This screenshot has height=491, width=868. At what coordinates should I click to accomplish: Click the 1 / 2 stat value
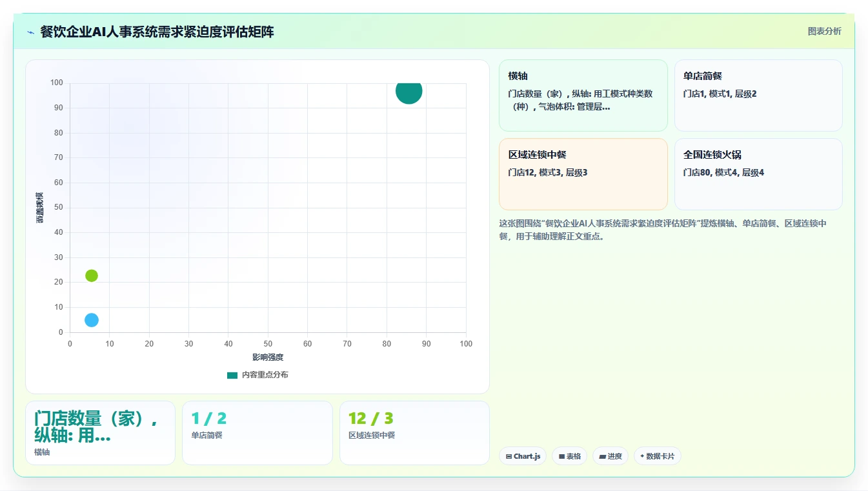208,419
